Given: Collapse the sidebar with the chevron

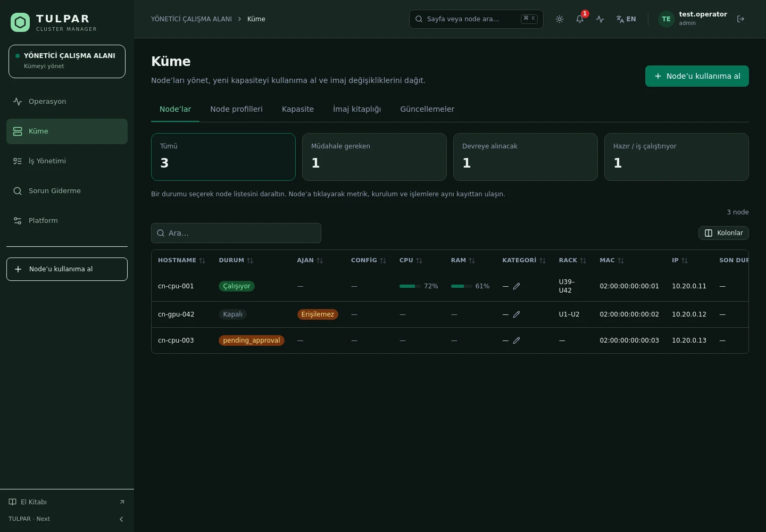Looking at the screenshot, I should click(121, 519).
